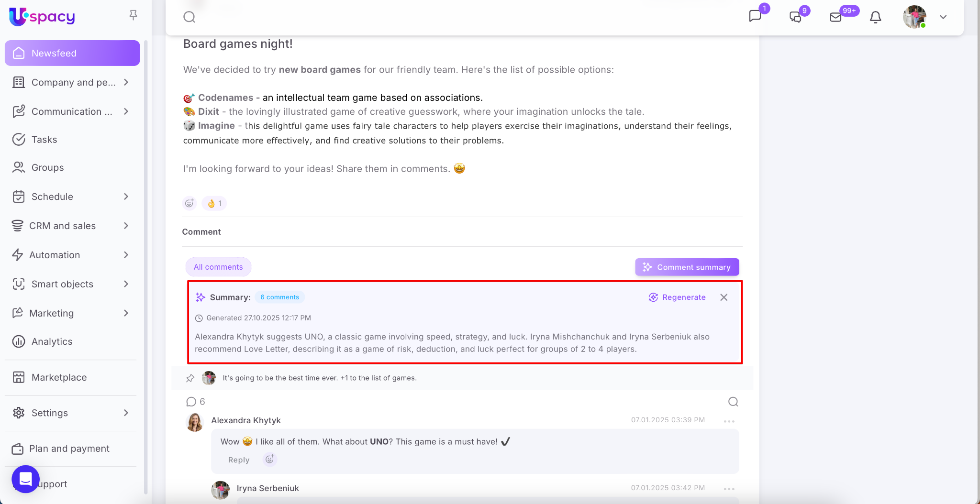Select the All comments tab
This screenshot has height=504, width=980.
pos(218,267)
